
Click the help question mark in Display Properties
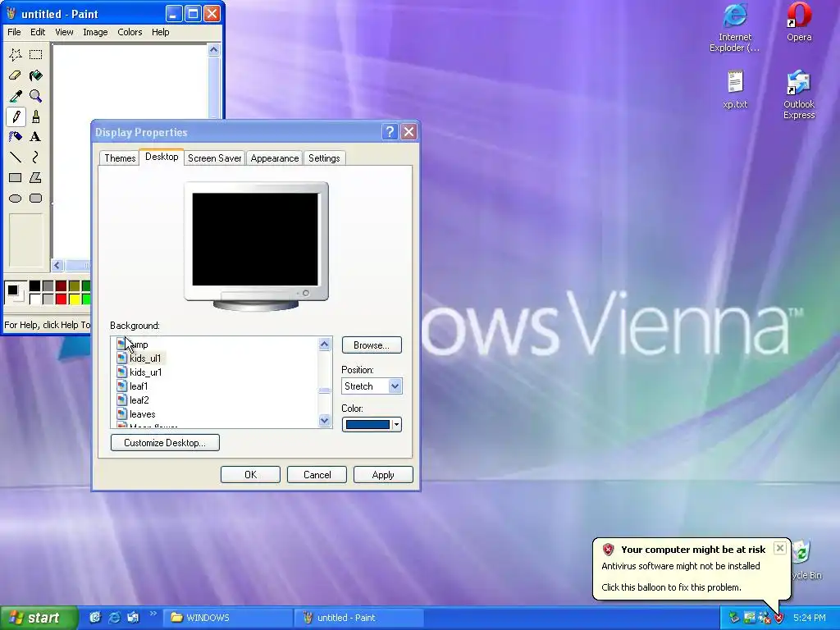pos(390,132)
